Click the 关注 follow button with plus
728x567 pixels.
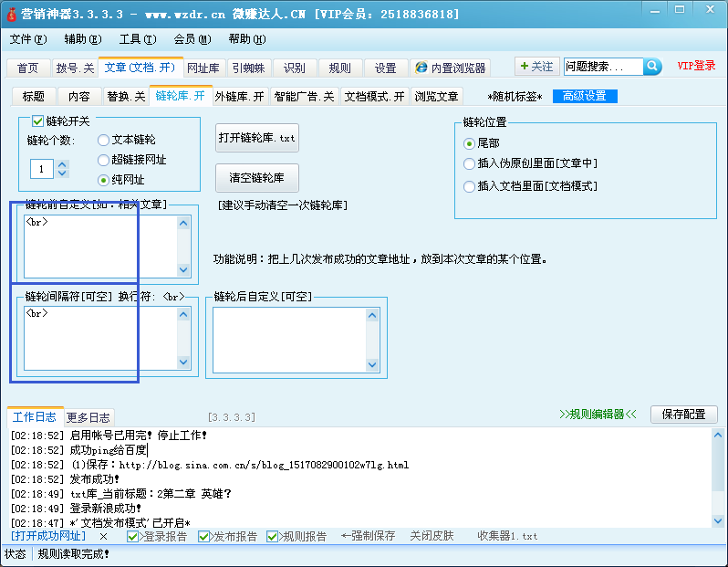[x=536, y=67]
